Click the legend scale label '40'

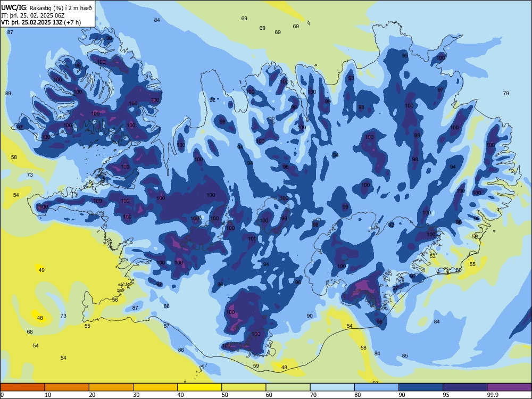click(180, 395)
